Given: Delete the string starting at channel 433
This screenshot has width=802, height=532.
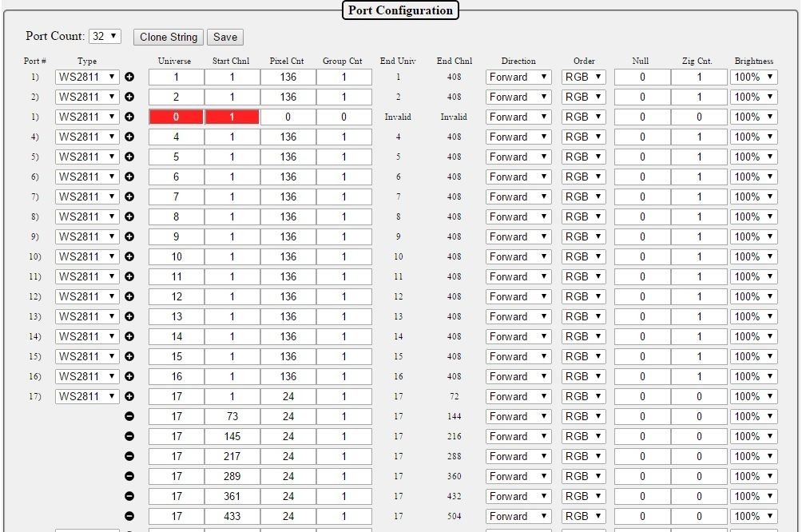Looking at the screenshot, I should pos(129,516).
